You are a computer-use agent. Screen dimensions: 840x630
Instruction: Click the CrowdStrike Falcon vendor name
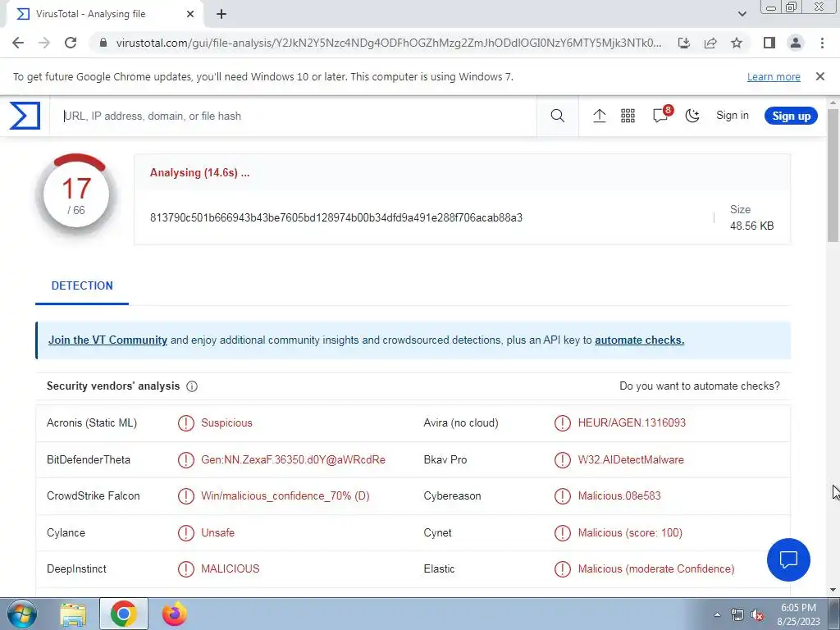coord(94,496)
